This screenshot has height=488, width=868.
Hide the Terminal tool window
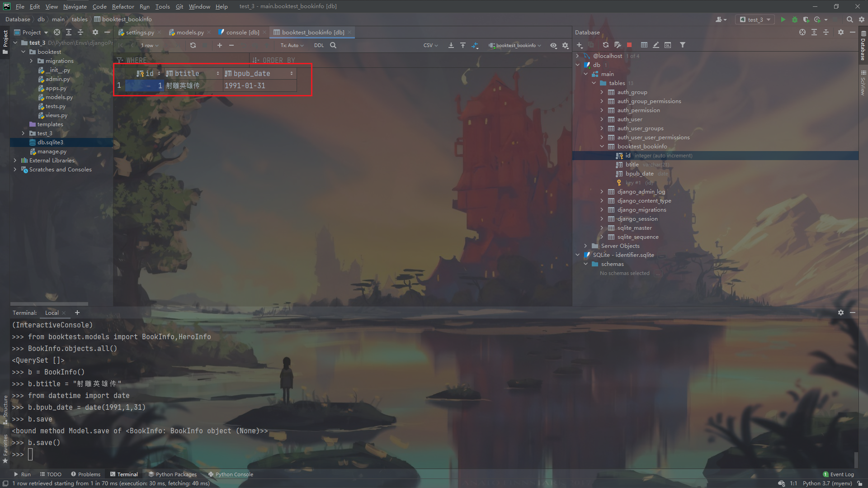click(853, 313)
